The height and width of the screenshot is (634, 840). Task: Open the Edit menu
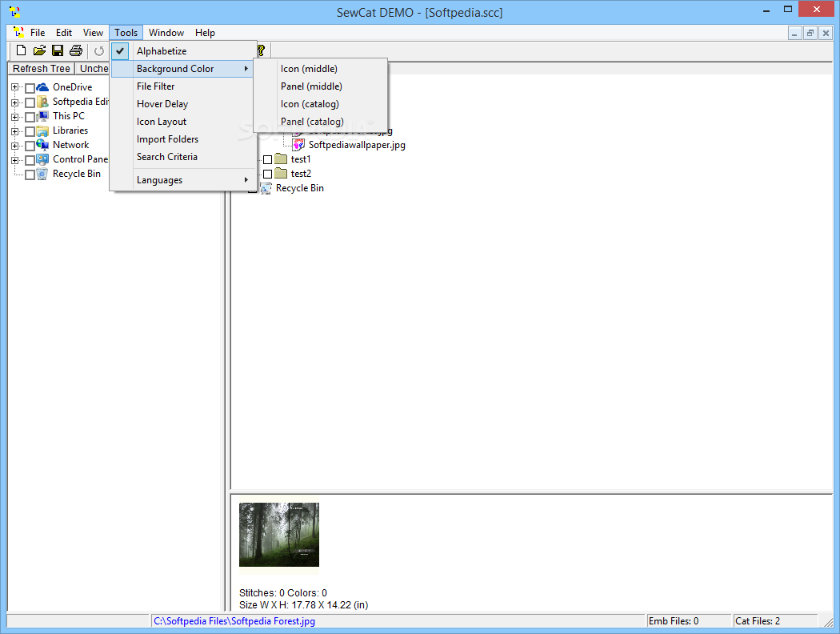point(64,33)
